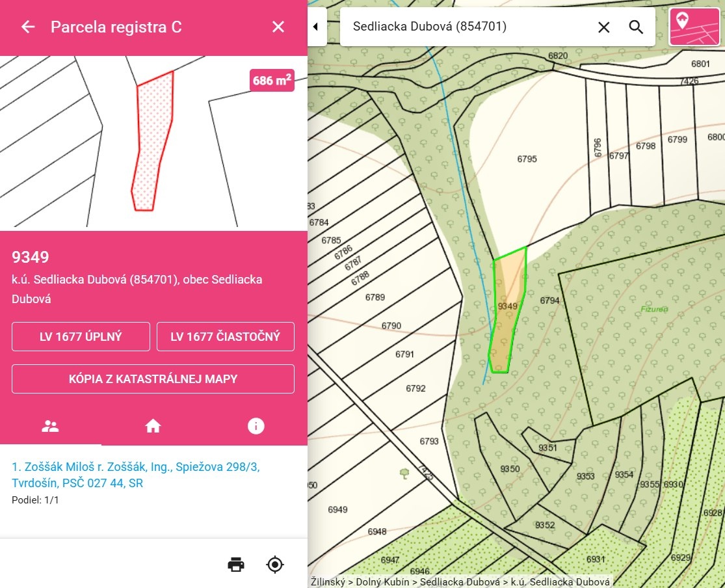Click Kópia z katastrálnej mapy button
Viewport: 725px width, 588px height.
click(153, 379)
